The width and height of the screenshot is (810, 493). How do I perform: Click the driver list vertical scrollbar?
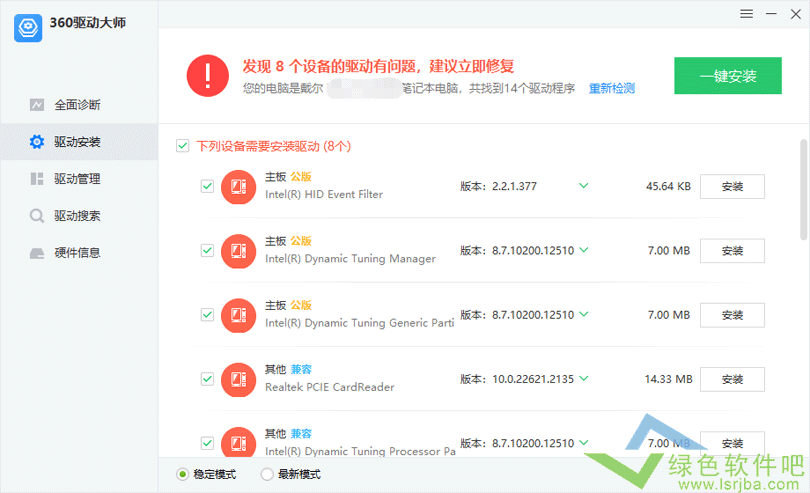click(x=803, y=190)
